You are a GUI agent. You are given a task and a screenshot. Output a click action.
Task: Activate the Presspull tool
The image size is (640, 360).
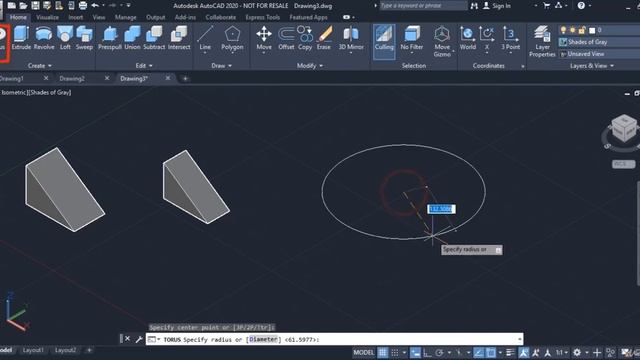pos(110,38)
